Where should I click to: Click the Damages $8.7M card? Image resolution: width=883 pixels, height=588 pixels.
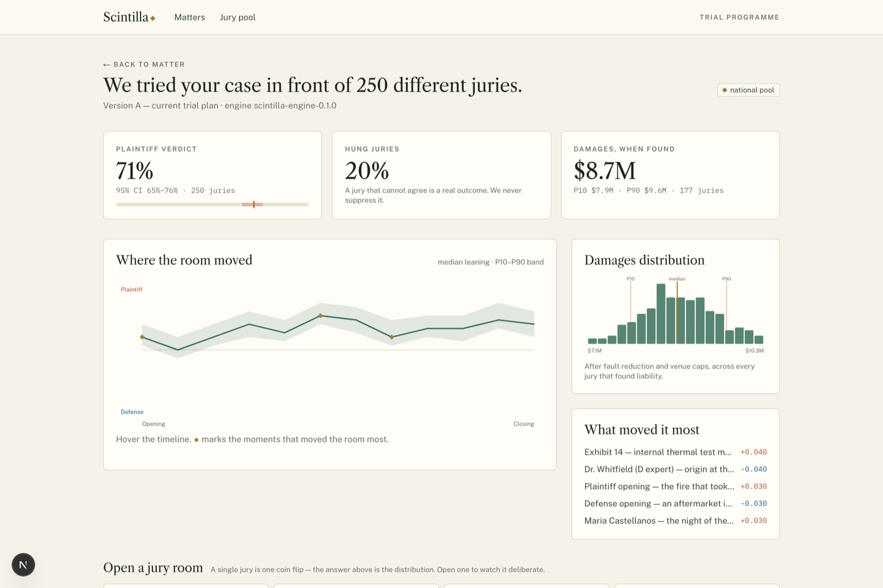point(671,175)
